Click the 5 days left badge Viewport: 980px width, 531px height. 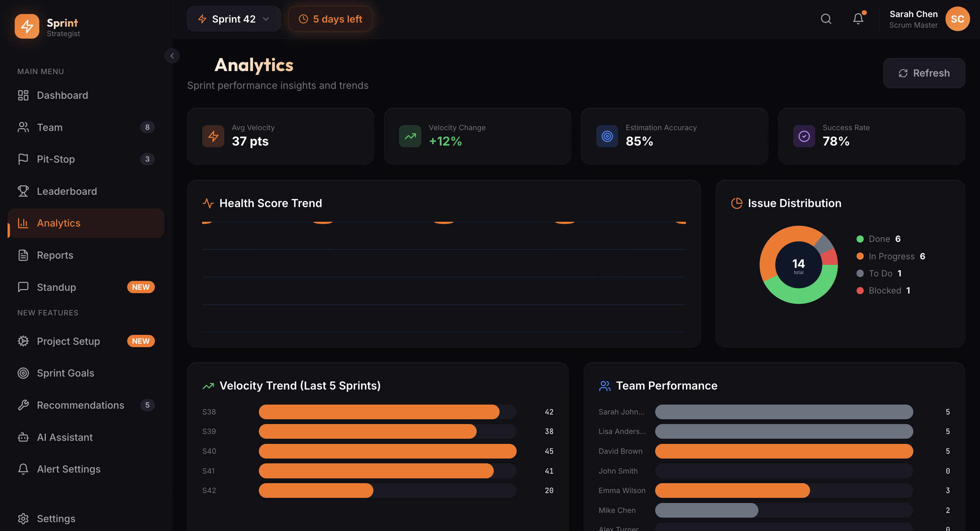[330, 19]
